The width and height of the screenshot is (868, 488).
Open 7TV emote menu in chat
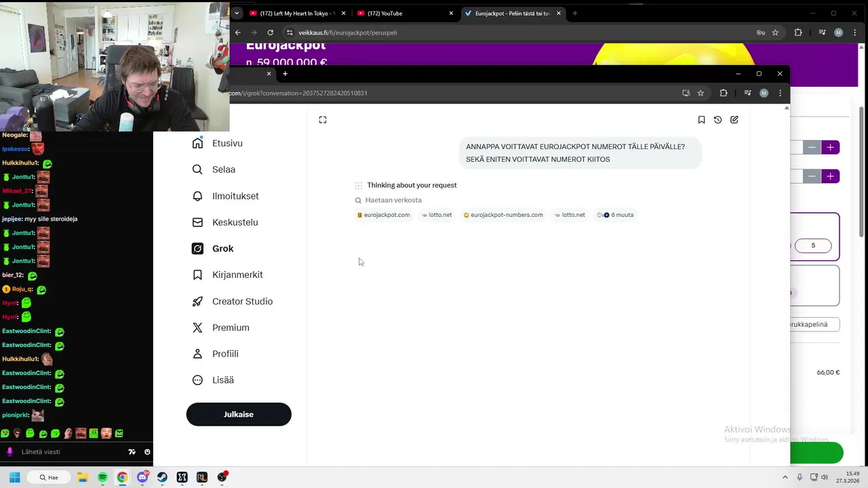132,452
